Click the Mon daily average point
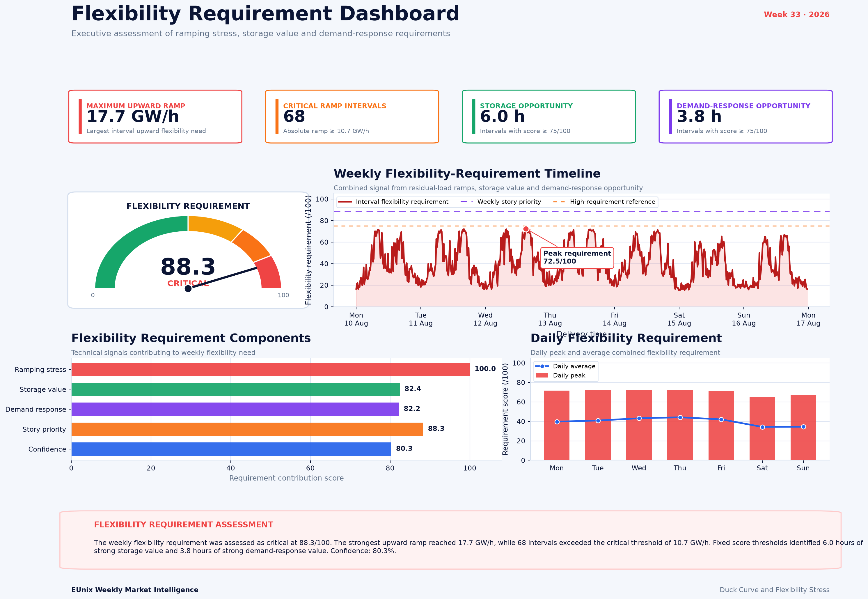This screenshot has height=599, width=868. (x=557, y=422)
